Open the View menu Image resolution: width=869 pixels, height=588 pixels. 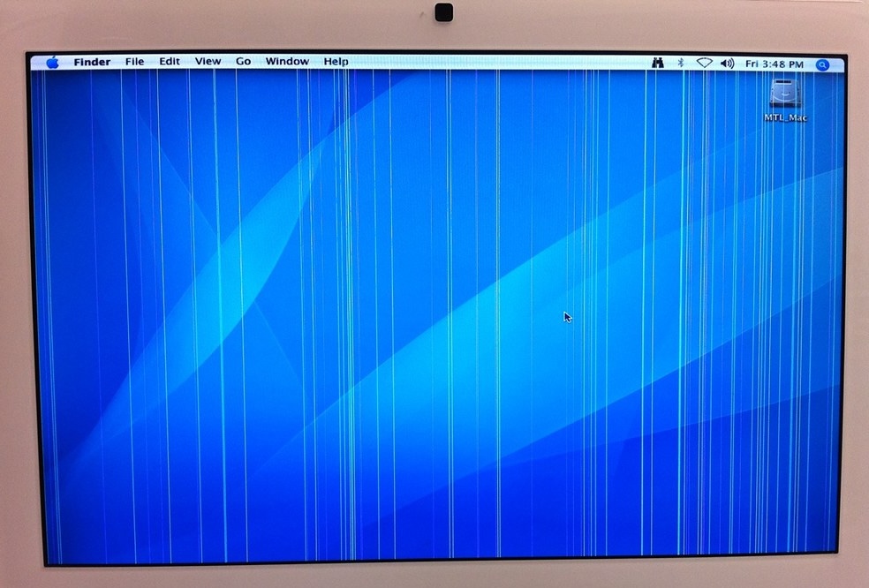[208, 62]
